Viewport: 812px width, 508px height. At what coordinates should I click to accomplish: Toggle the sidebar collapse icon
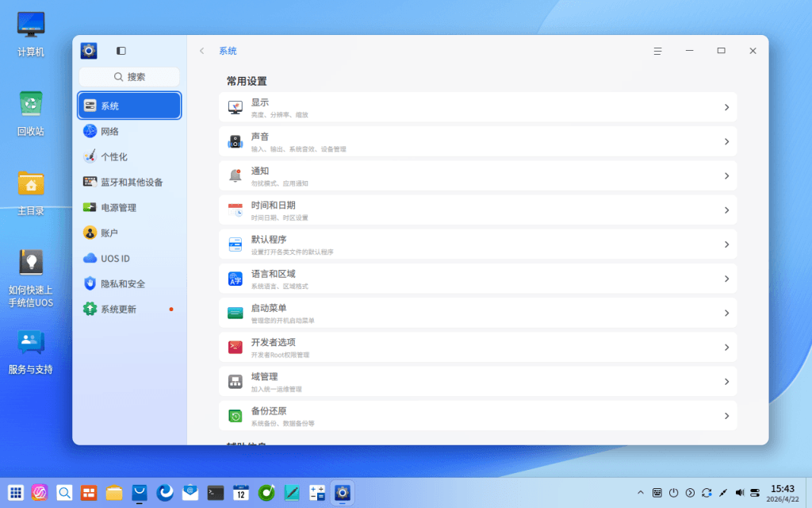(121, 51)
